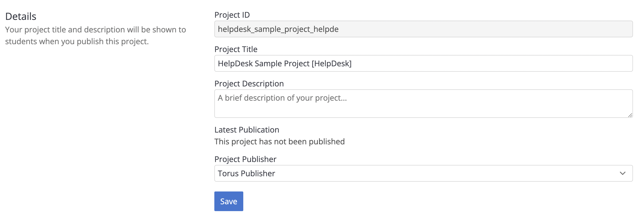Click the Save button
Viewport: 644px width, 217px height.
[x=229, y=201]
